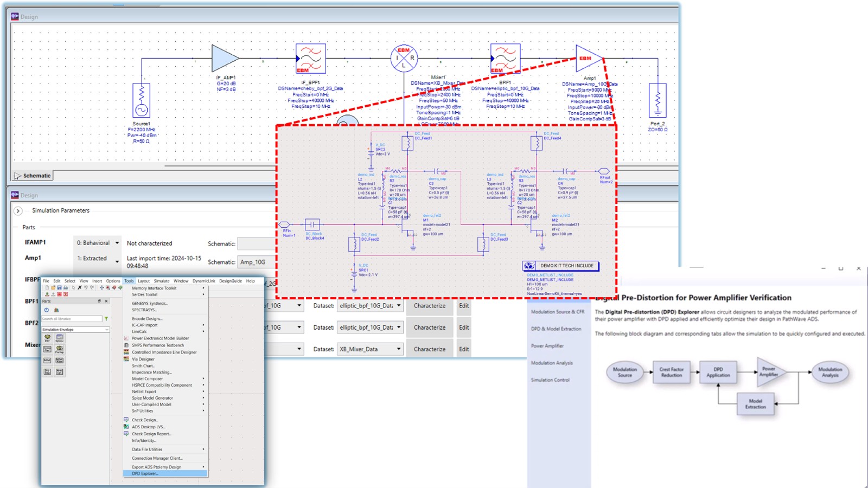
Task: Click the Search all libraries field
Action: (x=72, y=319)
